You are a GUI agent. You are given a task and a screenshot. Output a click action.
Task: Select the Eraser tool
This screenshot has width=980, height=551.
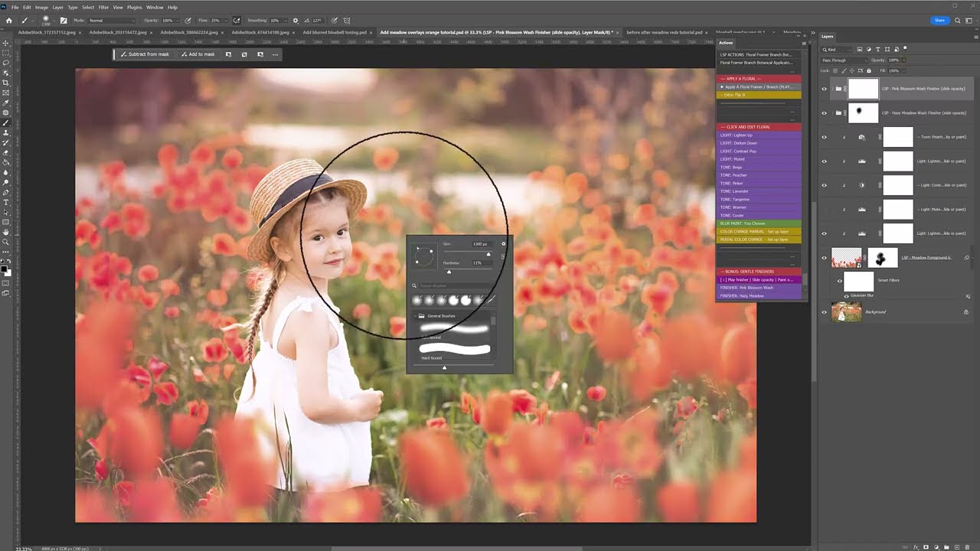click(6, 152)
